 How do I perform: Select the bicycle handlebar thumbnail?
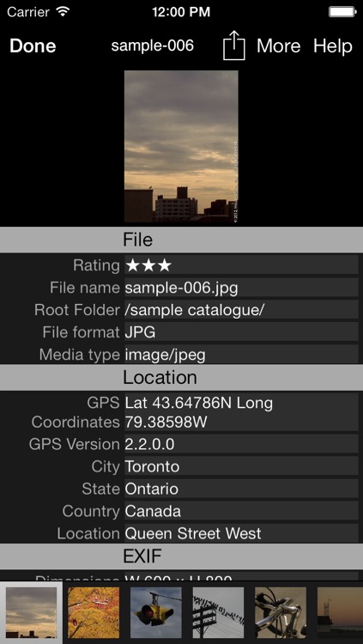click(281, 612)
